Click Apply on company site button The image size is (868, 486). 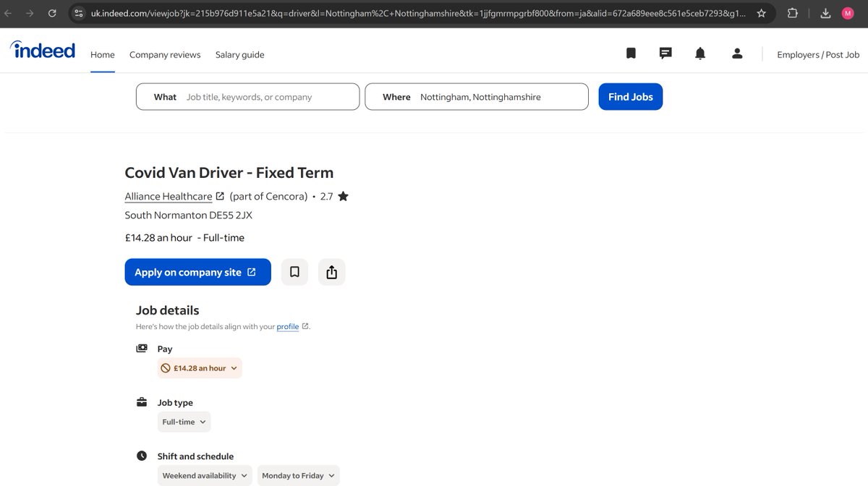198,272
